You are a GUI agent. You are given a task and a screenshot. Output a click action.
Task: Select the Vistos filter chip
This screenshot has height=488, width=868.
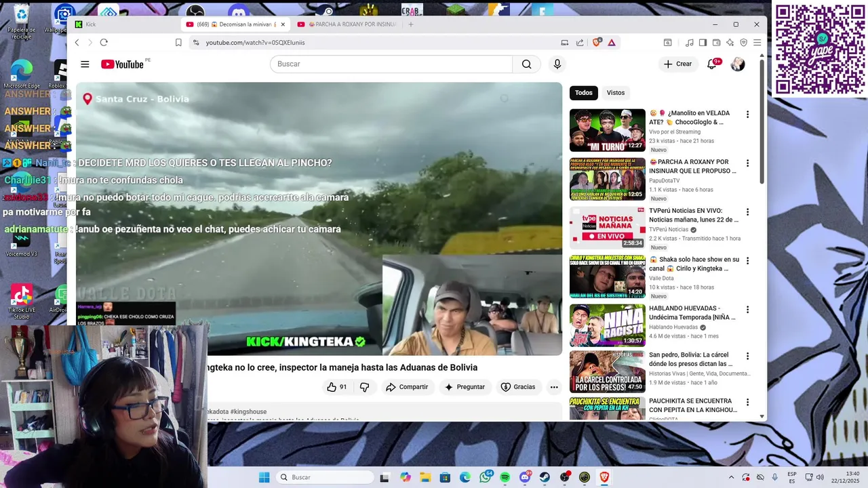tap(616, 93)
